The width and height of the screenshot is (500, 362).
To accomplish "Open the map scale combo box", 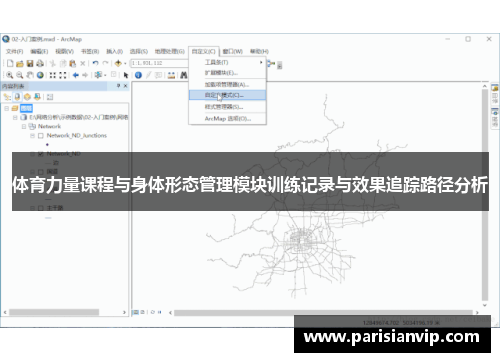I will (x=159, y=63).
